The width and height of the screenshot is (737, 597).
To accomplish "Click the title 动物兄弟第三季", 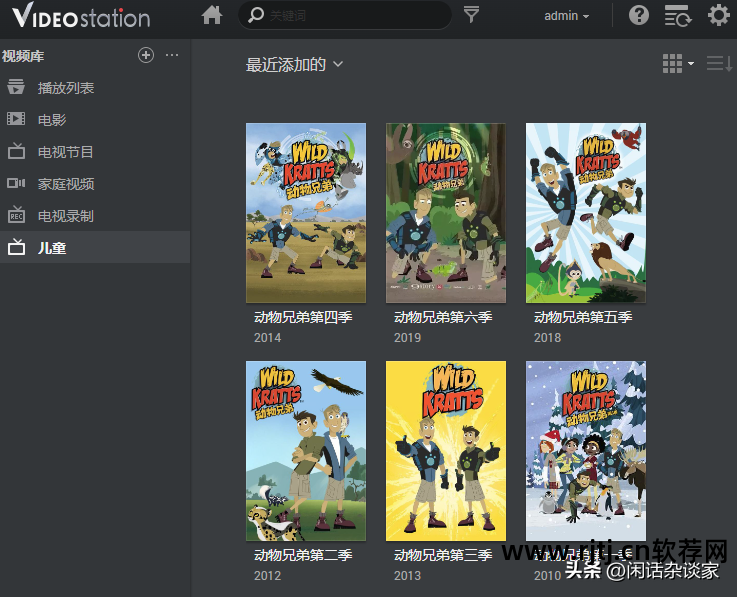I will [x=443, y=555].
